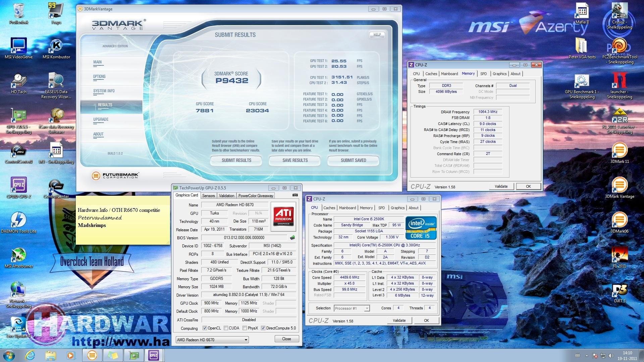
Task: Open Validation tab in GPU-Z
Action: pyautogui.click(x=227, y=196)
